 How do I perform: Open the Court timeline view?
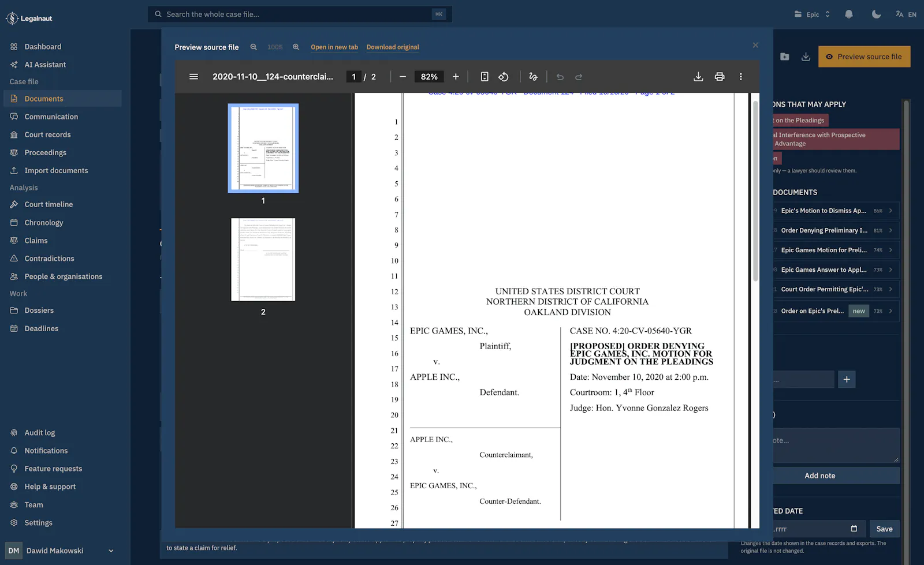coord(62,204)
